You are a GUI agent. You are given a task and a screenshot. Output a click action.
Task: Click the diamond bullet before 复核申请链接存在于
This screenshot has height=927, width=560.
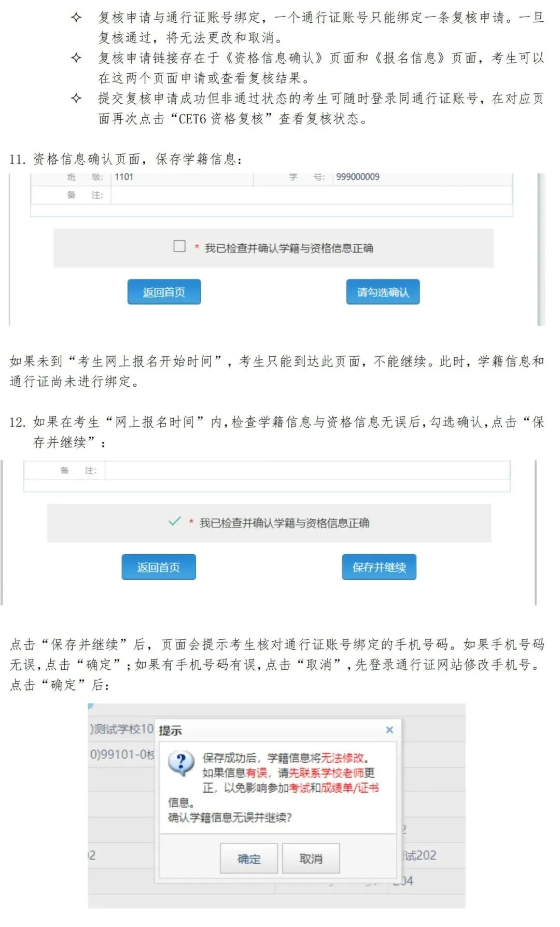[76, 58]
